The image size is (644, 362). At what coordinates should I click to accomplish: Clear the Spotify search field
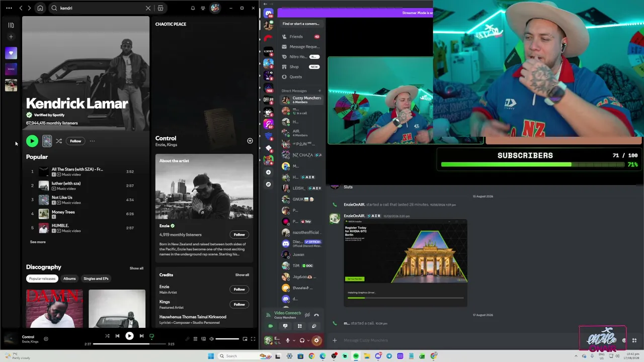pyautogui.click(x=148, y=8)
